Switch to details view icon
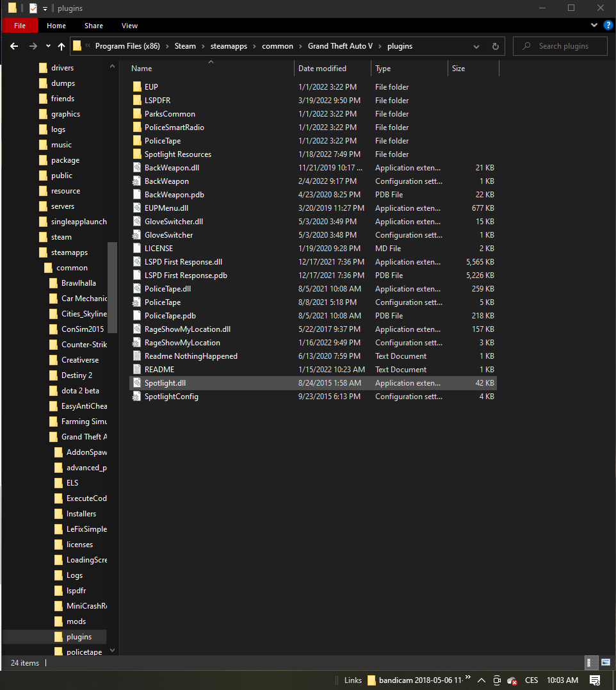Screen dimensions: 616x690 pyautogui.click(x=590, y=662)
